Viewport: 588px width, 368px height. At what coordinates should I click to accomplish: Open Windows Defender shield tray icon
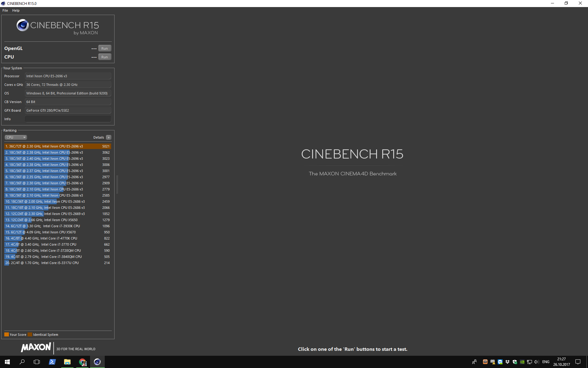pos(515,362)
